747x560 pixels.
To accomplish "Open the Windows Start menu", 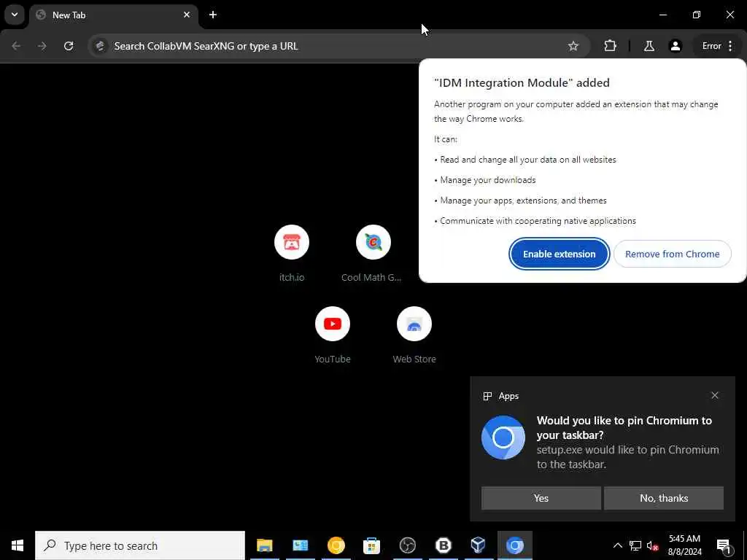I will (x=18, y=545).
